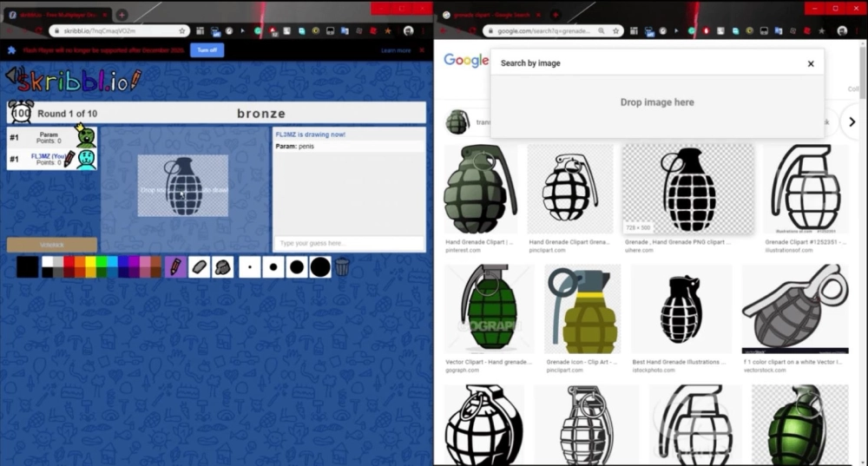The image size is (868, 466).
Task: Choose the second-largest brush size
Action: tap(297, 267)
